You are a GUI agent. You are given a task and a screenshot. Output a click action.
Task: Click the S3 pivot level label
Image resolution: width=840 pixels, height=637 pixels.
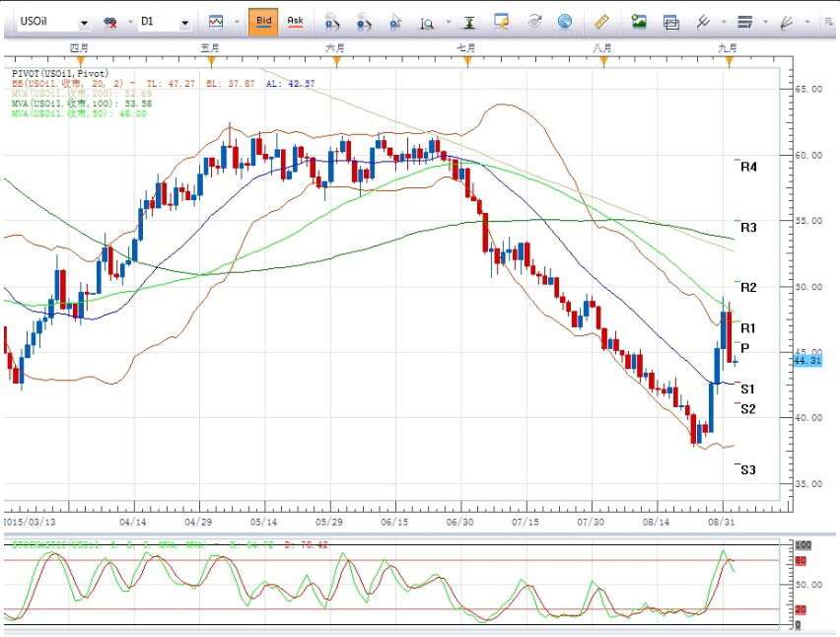(748, 469)
